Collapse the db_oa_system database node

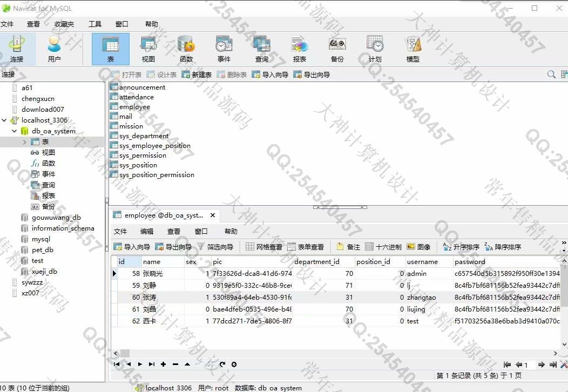coord(15,131)
